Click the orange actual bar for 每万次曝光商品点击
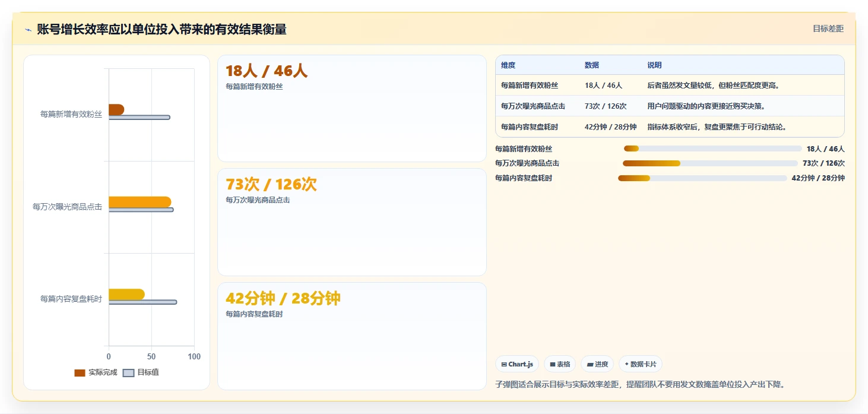This screenshot has width=868, height=414. [x=140, y=202]
